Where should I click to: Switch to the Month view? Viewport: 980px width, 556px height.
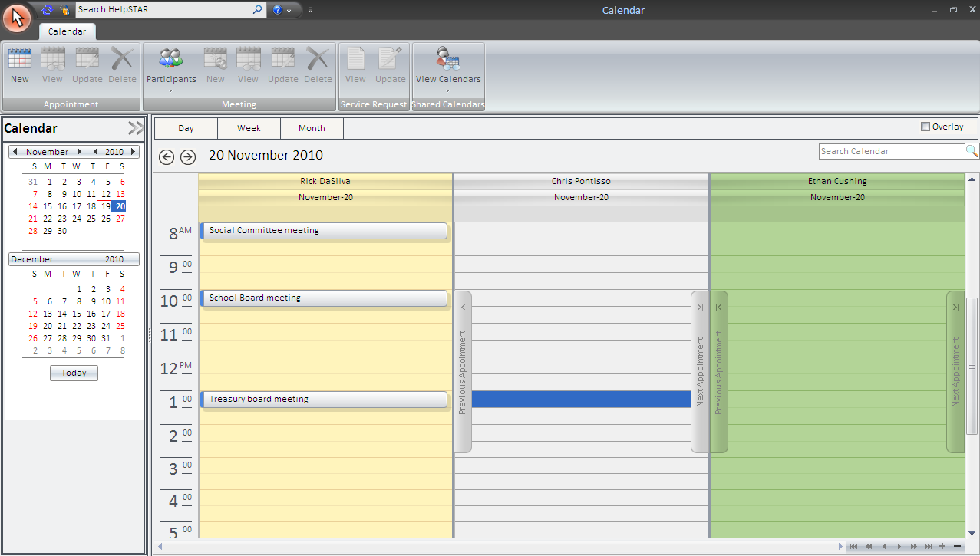point(311,128)
